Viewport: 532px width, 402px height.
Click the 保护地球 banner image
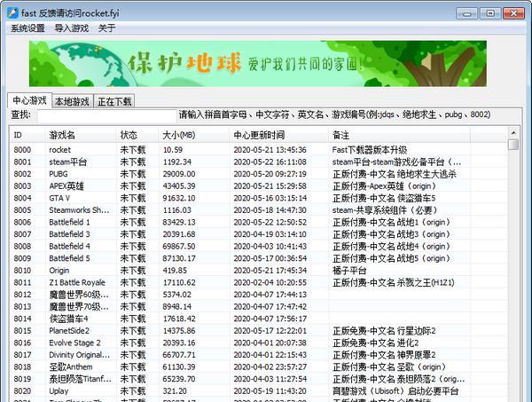pos(258,64)
